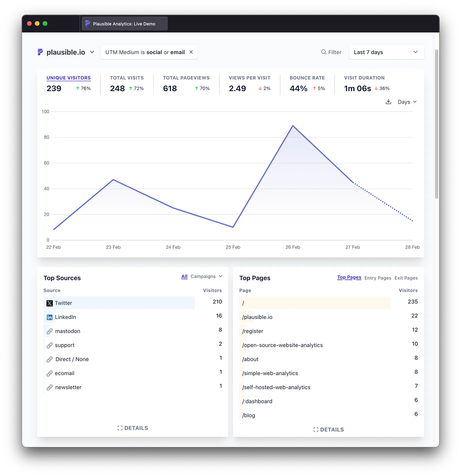Click expand icon beside Top Pages DETAILS
461x476 pixels.
[316, 430]
